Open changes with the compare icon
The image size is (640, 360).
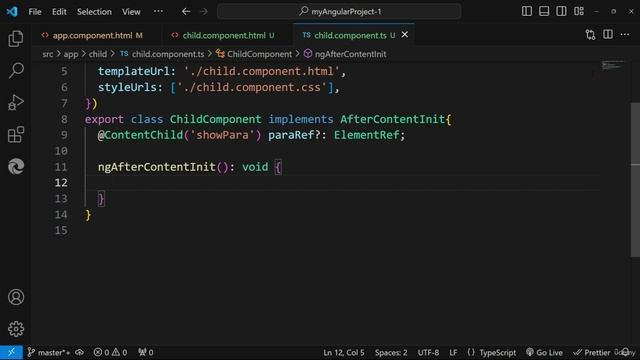tap(590, 35)
